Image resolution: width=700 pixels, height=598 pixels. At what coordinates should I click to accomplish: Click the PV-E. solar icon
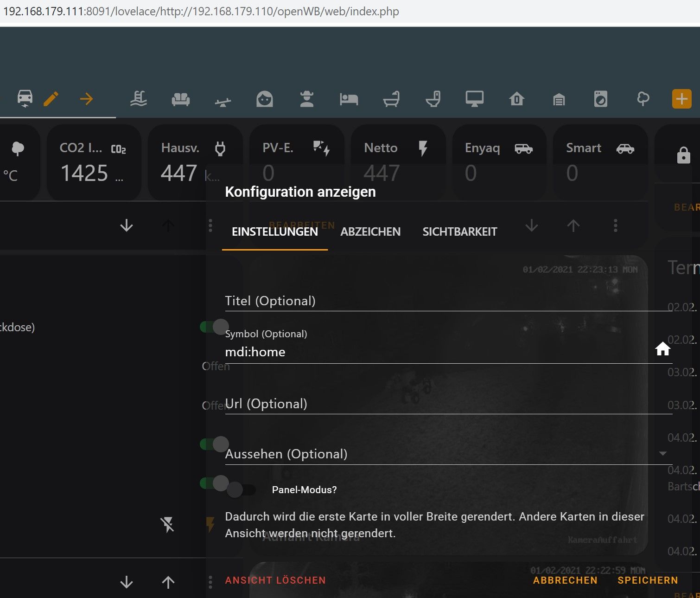click(321, 148)
